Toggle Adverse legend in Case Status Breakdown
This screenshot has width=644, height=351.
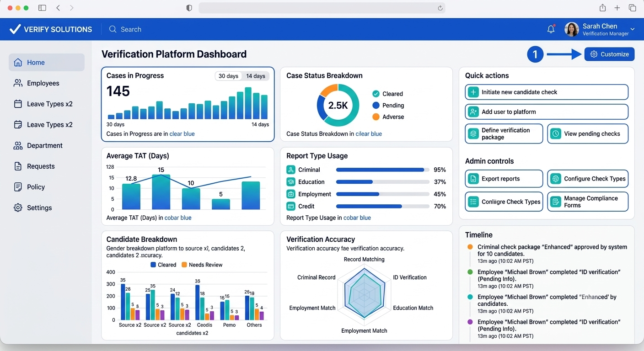pyautogui.click(x=388, y=117)
